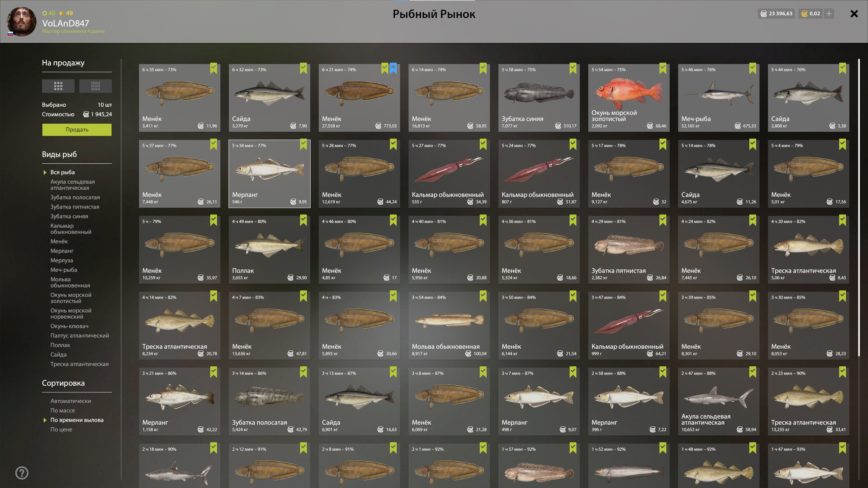Deselect the Меч-рыба 52,165 кг checkmark
This screenshot has height=488, width=868.
tap(752, 68)
